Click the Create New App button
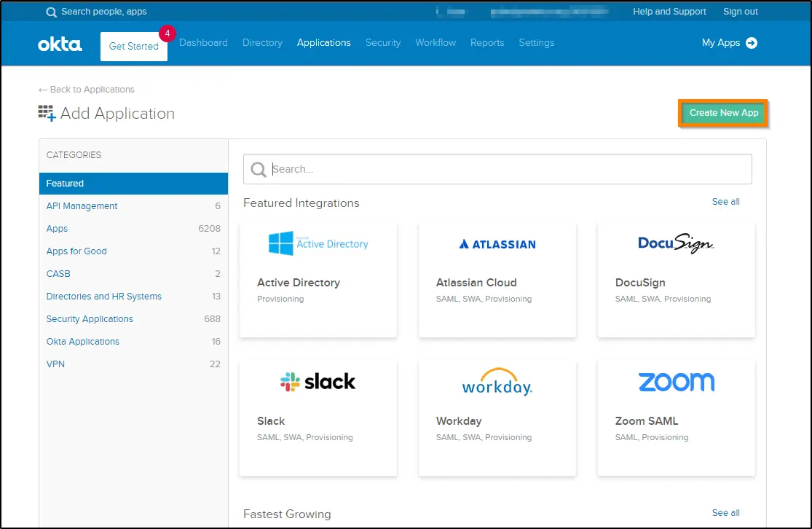The height and width of the screenshot is (529, 812). pyautogui.click(x=723, y=113)
